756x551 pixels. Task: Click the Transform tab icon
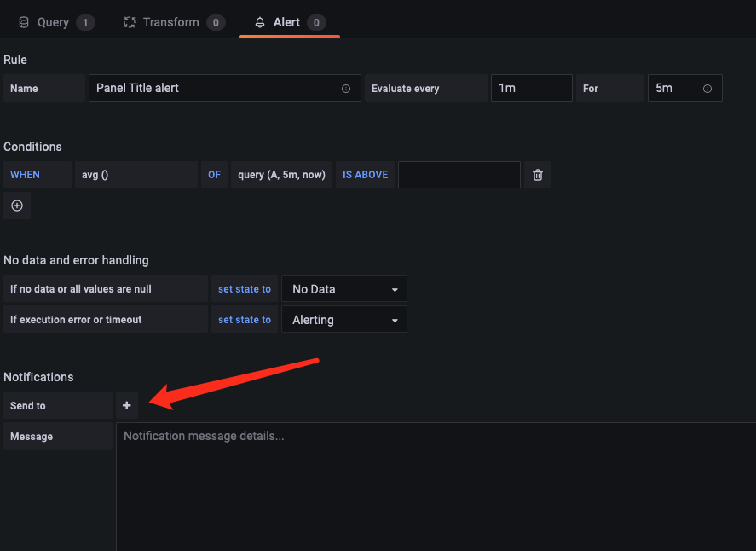(130, 23)
